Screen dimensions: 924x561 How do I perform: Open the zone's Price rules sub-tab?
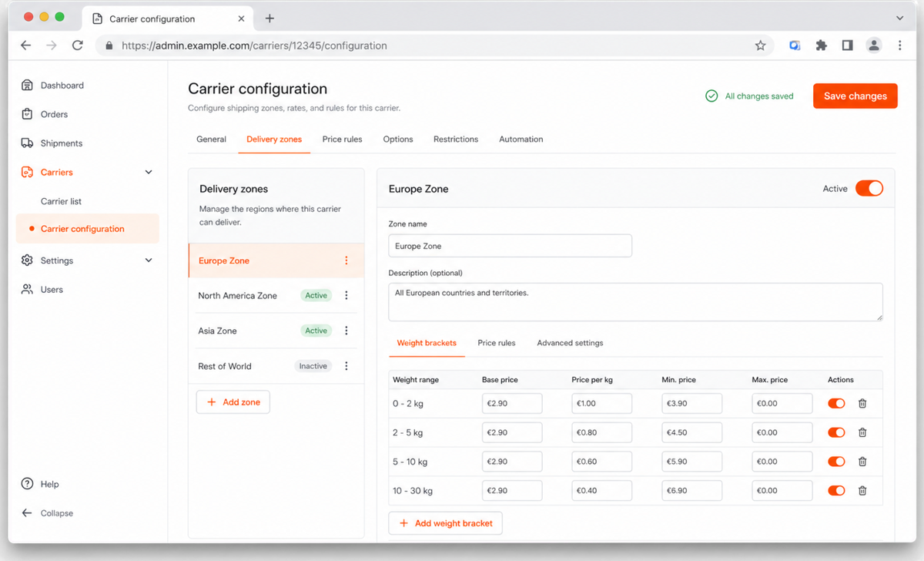[x=497, y=343]
